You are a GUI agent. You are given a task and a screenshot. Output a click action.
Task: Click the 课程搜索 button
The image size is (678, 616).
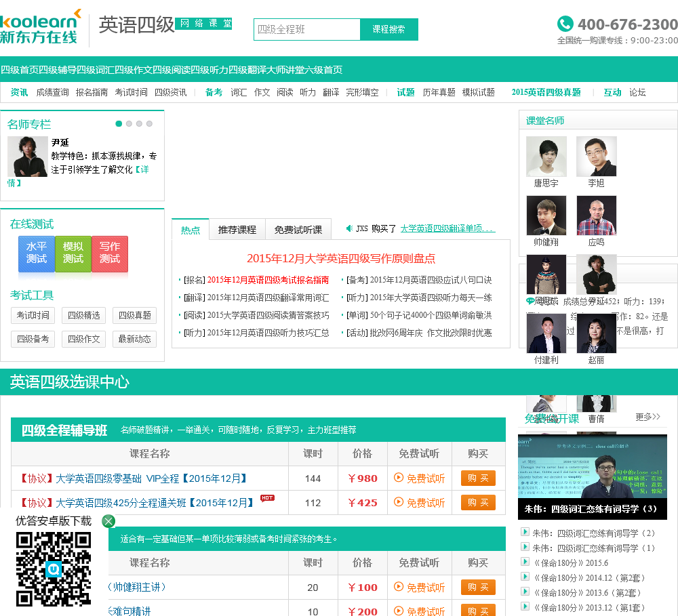tap(388, 29)
